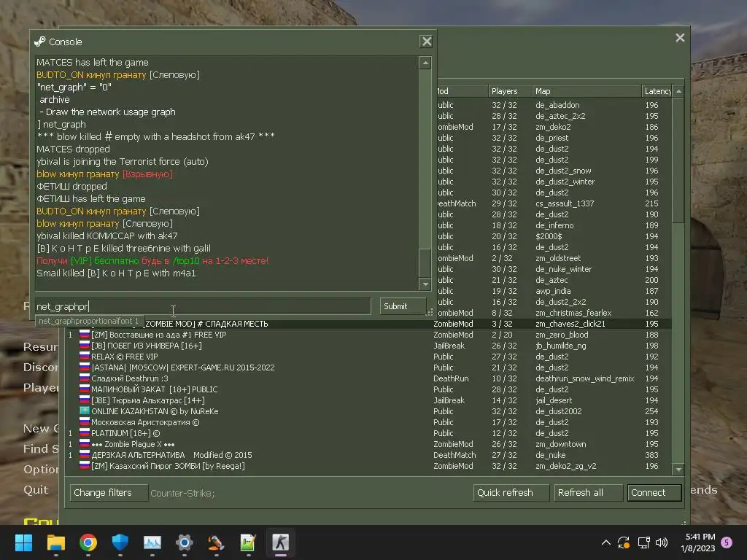Viewport: 747px width, 560px height.
Task: Show hidden system tray icons
Action: [x=606, y=542]
